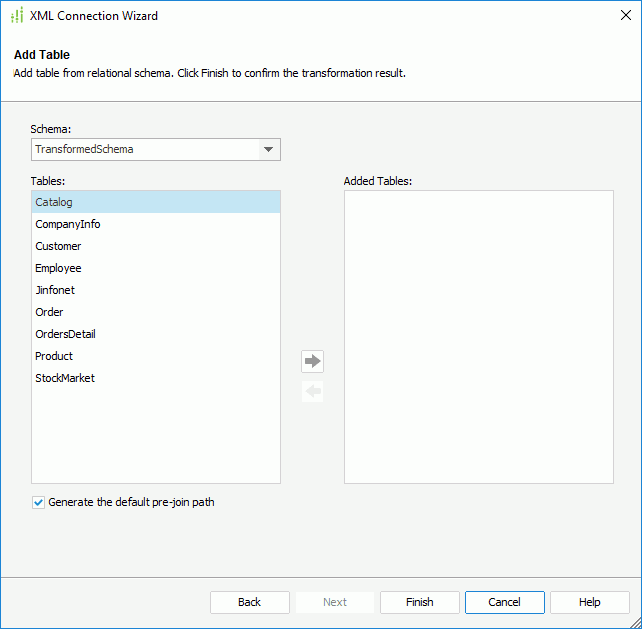642x629 pixels.
Task: Toggle Generate the default pre-join path checkbox
Action: tap(38, 502)
